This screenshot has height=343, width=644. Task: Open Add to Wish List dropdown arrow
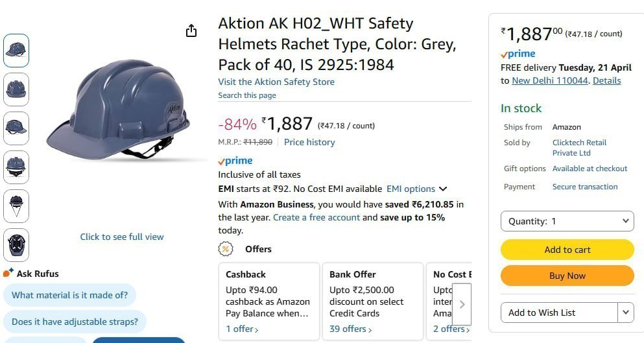[626, 313]
